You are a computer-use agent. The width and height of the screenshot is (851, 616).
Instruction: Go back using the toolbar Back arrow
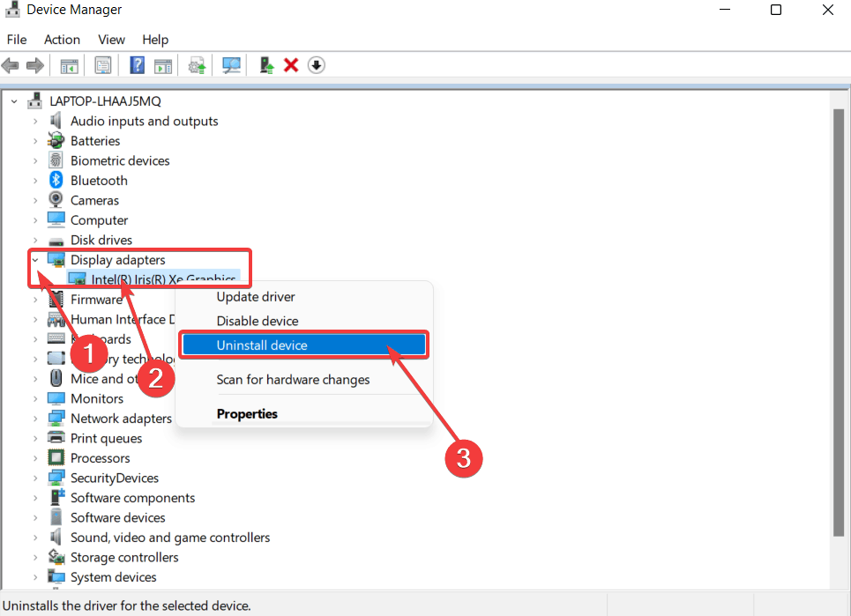11,65
